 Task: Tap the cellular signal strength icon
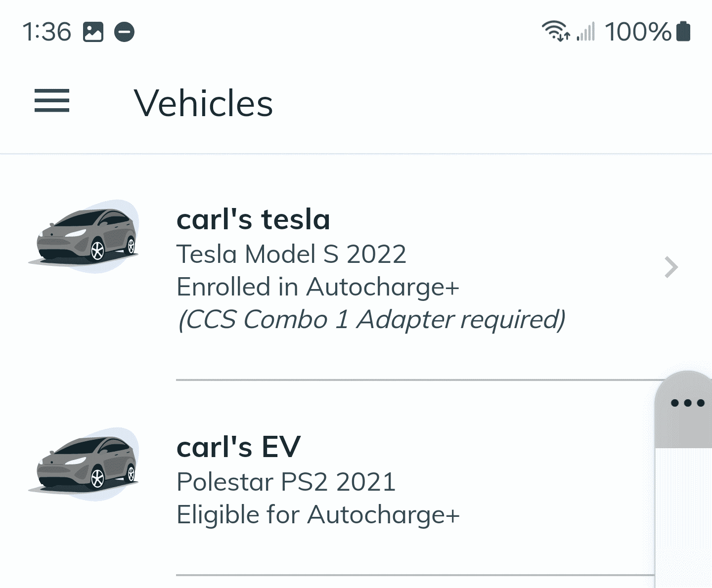coord(586,32)
